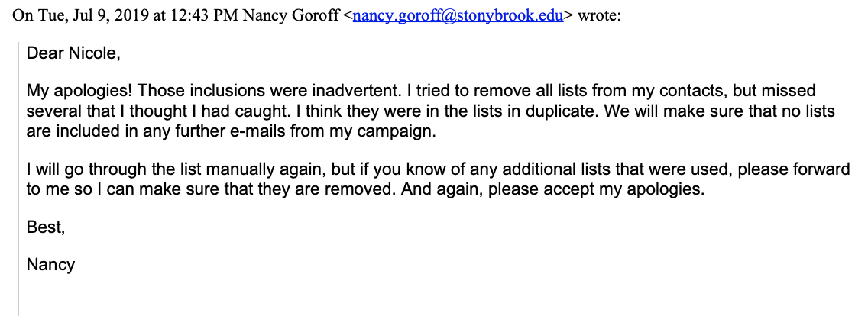Click the 'Dear Nicole,' greeting line
Screen dimensions: 868x316
tap(73, 53)
